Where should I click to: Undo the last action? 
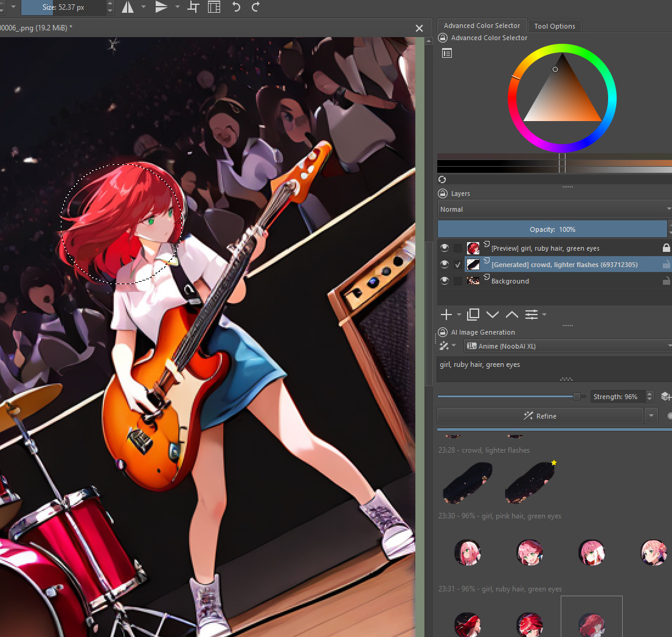(x=236, y=7)
